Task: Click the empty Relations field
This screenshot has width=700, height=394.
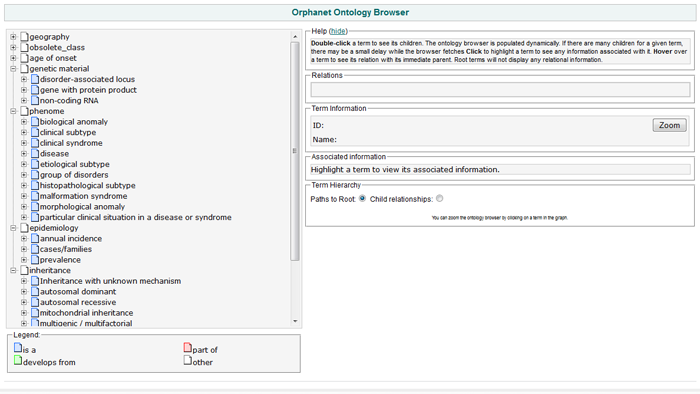Action: (500, 90)
